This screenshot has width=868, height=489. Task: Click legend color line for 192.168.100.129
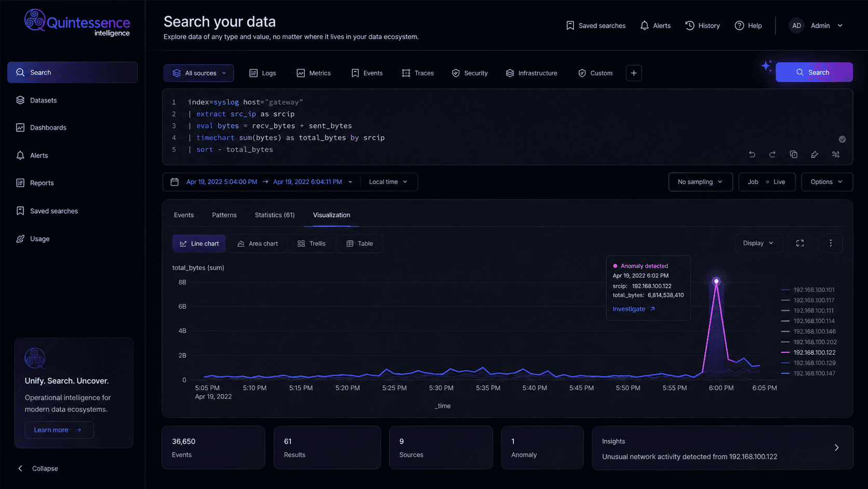tap(785, 363)
